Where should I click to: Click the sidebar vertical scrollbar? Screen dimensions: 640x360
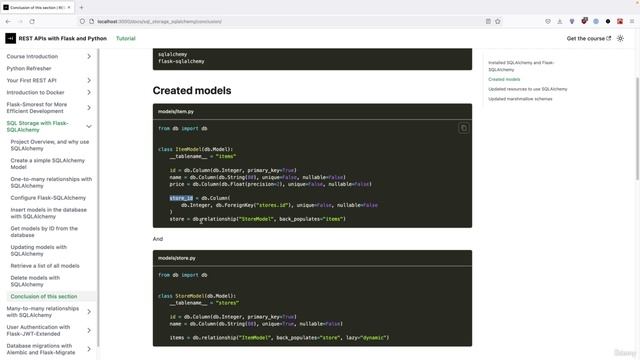[x=98, y=198]
